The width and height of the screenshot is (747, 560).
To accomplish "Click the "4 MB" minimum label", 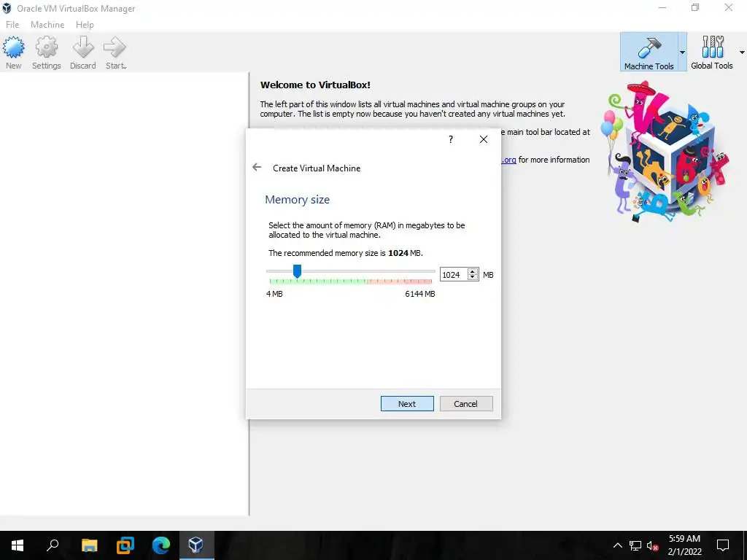I will pyautogui.click(x=274, y=294).
